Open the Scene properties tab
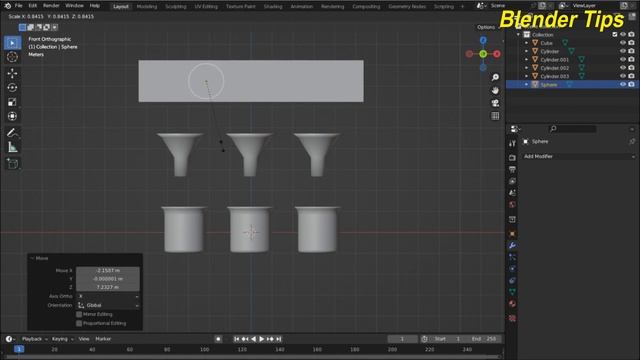 tap(512, 193)
